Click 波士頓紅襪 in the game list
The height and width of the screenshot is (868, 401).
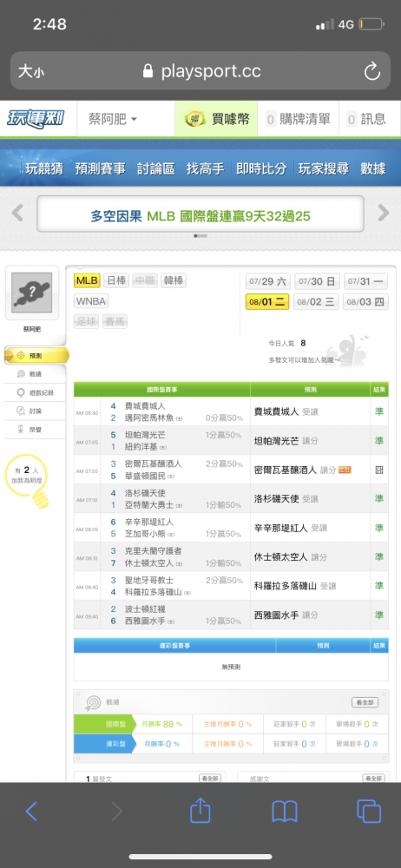(145, 609)
